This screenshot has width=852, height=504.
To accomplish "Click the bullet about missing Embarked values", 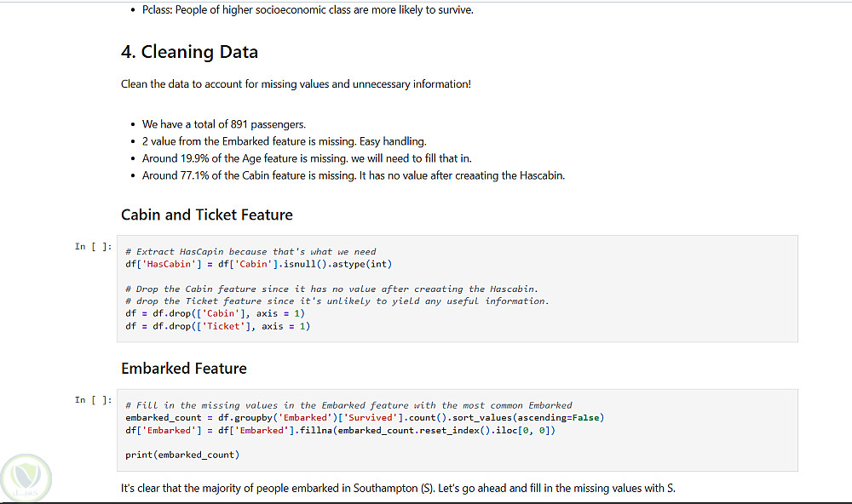I will point(284,141).
